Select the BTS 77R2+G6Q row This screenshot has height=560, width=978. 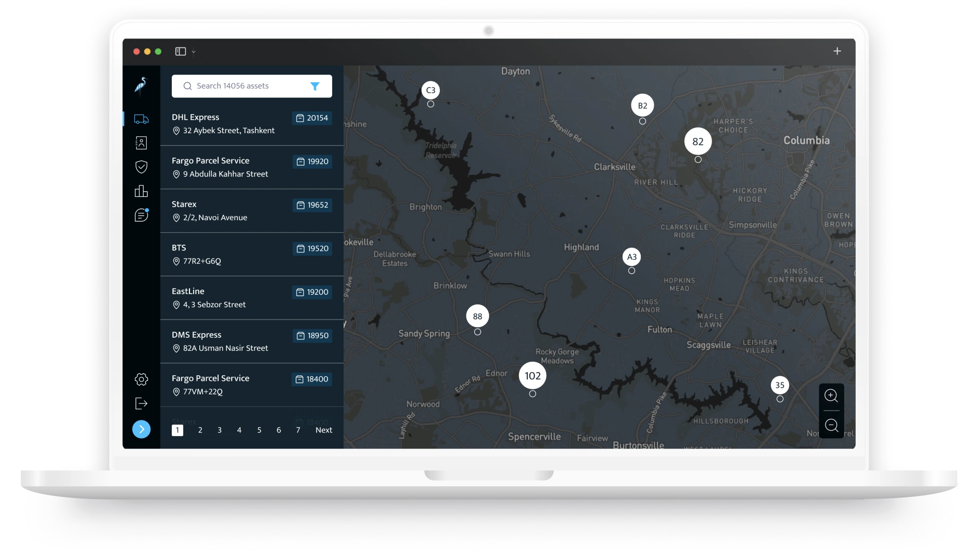pyautogui.click(x=252, y=254)
